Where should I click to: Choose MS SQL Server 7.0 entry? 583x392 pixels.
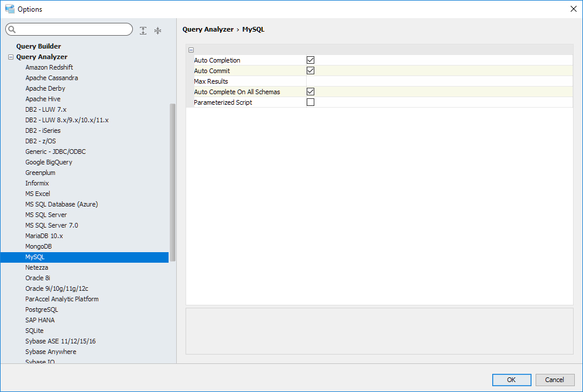[x=52, y=225]
